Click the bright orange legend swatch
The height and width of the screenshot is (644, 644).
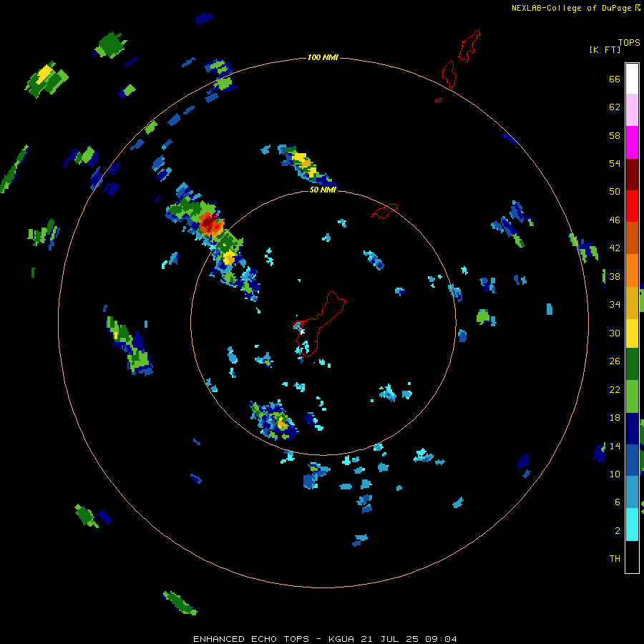[632, 270]
